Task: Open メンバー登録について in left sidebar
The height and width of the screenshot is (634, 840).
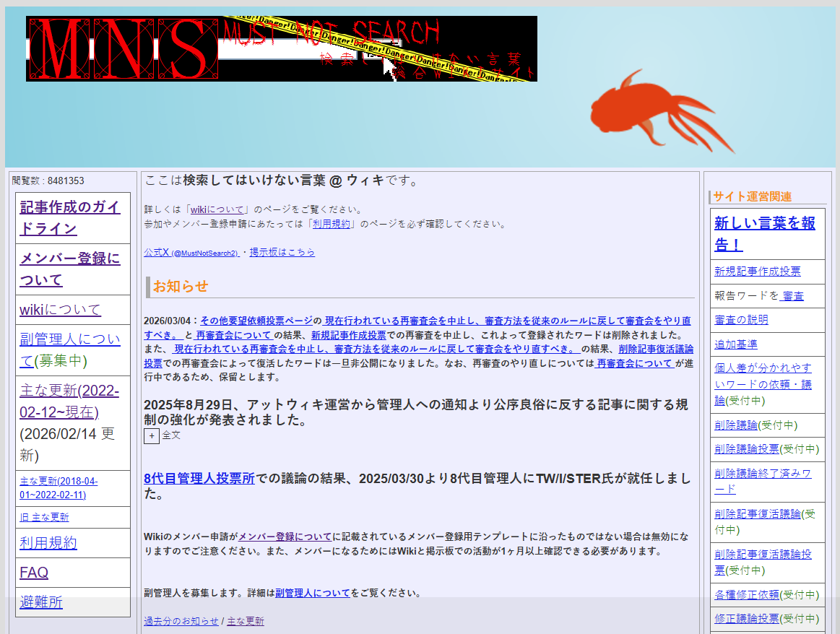Action: (70, 269)
